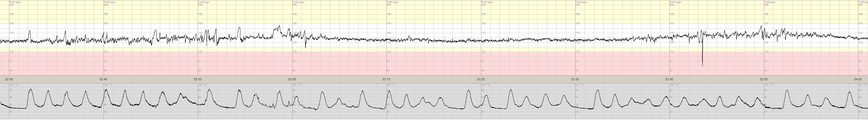Click the 02:30 time marker
868x120 pixels.
pyautogui.click(x=9, y=80)
